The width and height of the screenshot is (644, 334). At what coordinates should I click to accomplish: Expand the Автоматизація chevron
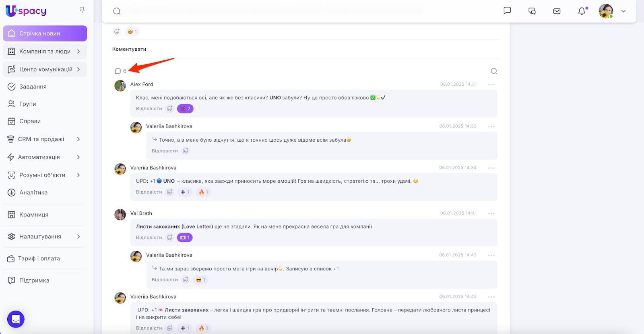[78, 157]
